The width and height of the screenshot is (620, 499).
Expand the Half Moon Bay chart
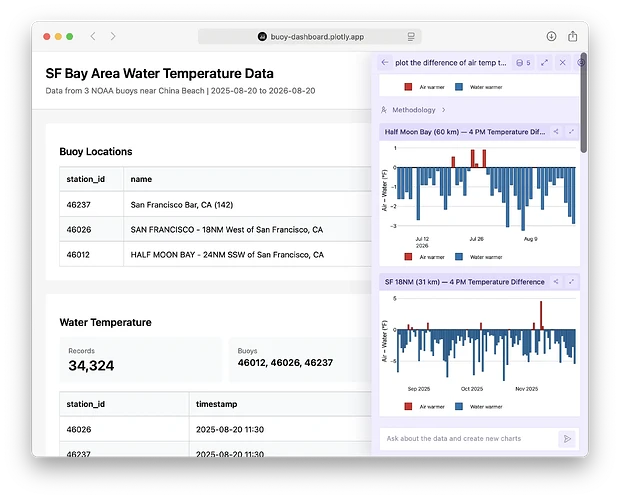pyautogui.click(x=571, y=132)
